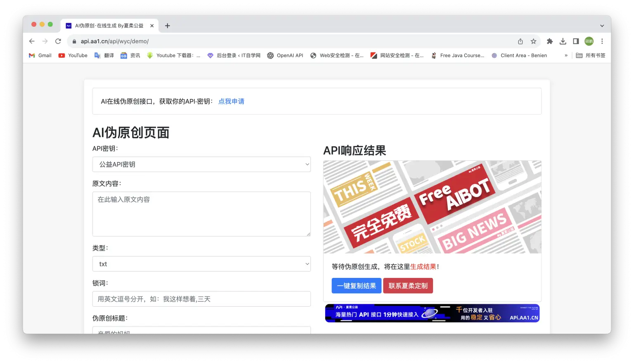Viewport: 634px width, 364px height.
Task: Click the AI伪原创页面 heading
Action: (x=131, y=133)
